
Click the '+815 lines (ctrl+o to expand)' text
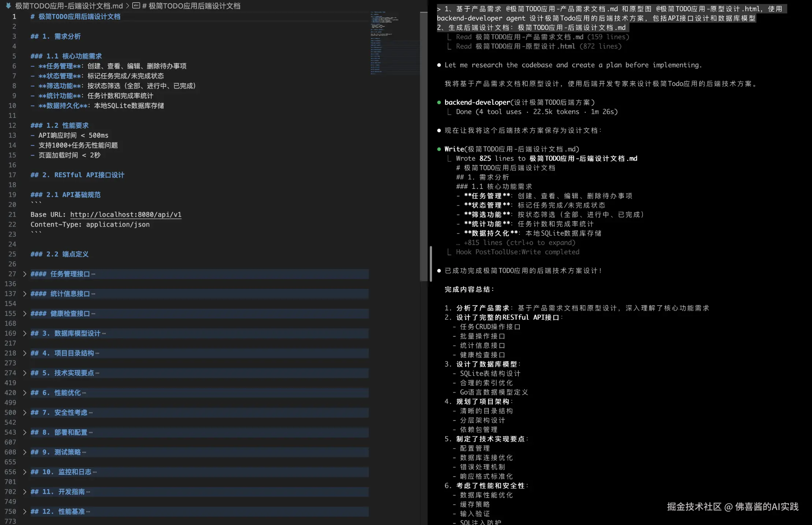519,243
